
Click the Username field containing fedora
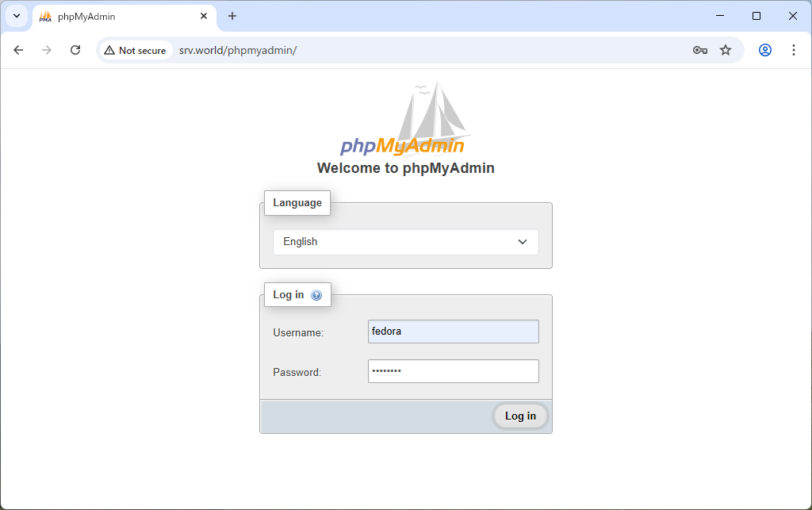tap(453, 332)
